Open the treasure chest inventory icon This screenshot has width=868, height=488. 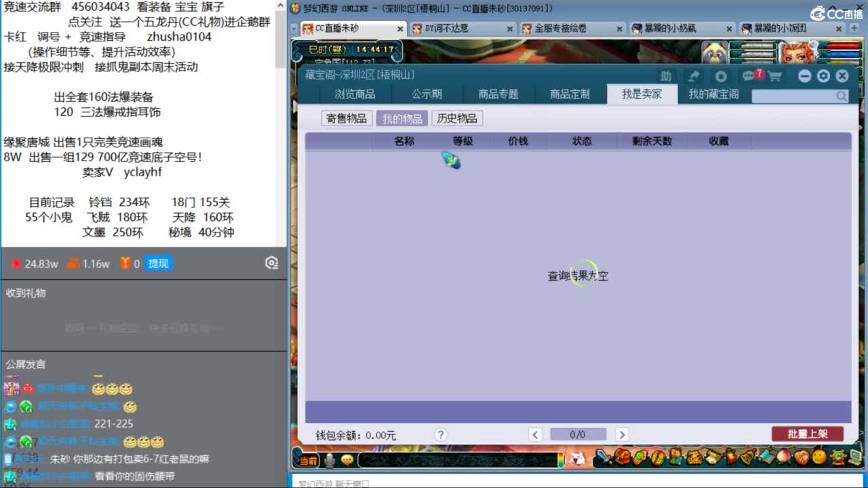(623, 456)
